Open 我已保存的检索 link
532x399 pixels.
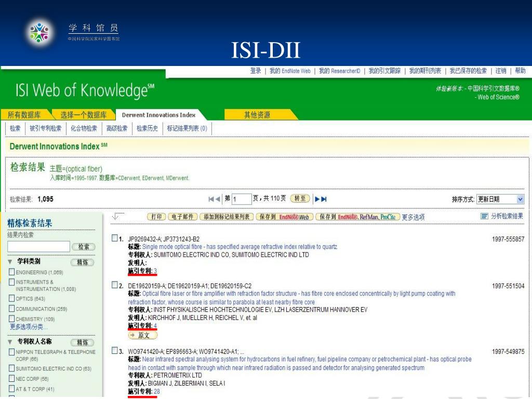pyautogui.click(x=468, y=71)
